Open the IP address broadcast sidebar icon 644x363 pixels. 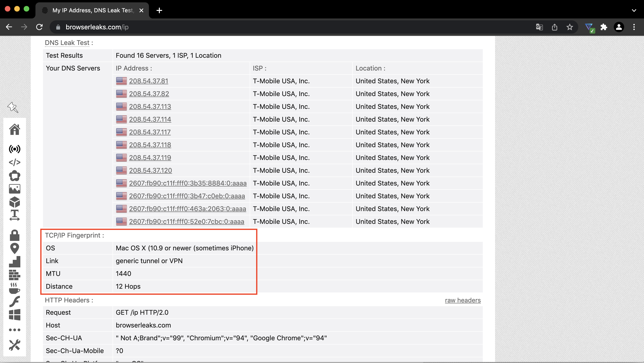(x=14, y=149)
